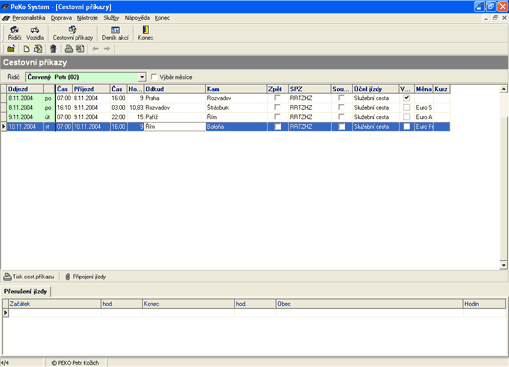Click the PeKo app icon in menu bar

point(6,18)
